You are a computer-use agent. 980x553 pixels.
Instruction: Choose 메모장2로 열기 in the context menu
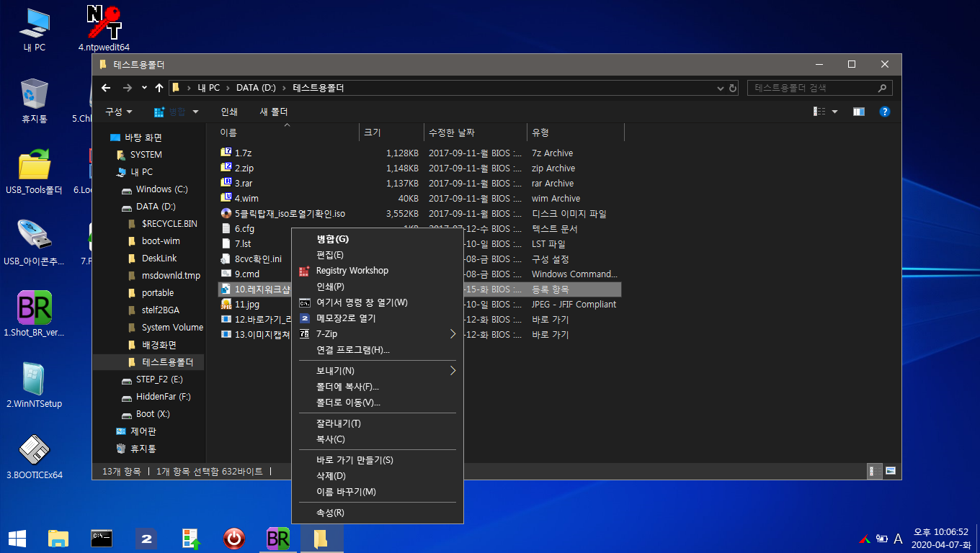377,318
